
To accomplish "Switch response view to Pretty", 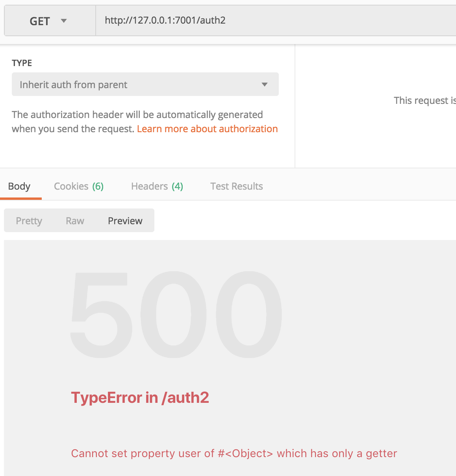I will coord(29,220).
